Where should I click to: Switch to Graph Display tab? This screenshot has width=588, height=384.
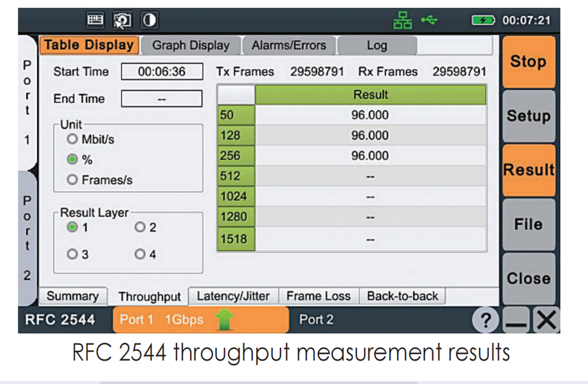[x=191, y=45]
